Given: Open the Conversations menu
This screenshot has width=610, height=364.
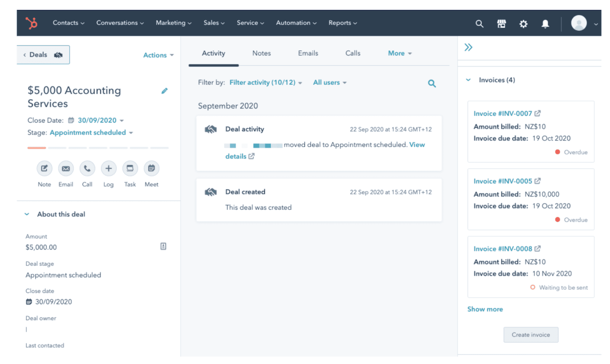Looking at the screenshot, I should tap(120, 23).
